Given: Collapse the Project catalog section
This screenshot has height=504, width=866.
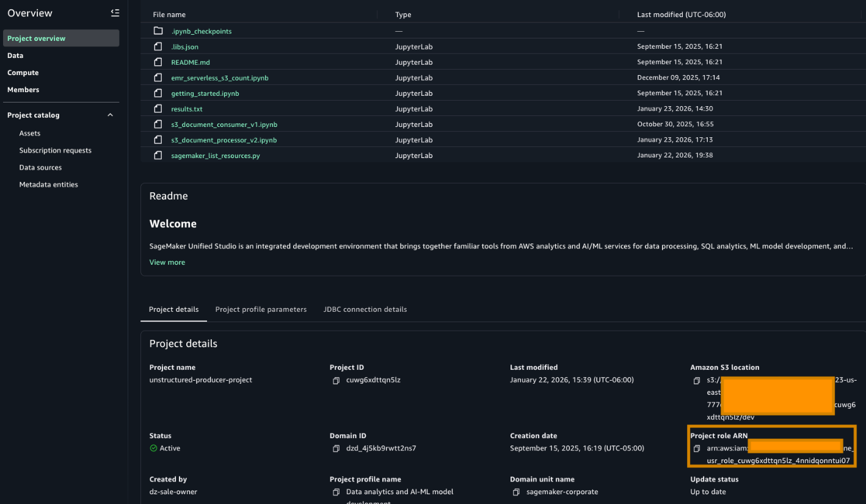Looking at the screenshot, I should (x=110, y=115).
